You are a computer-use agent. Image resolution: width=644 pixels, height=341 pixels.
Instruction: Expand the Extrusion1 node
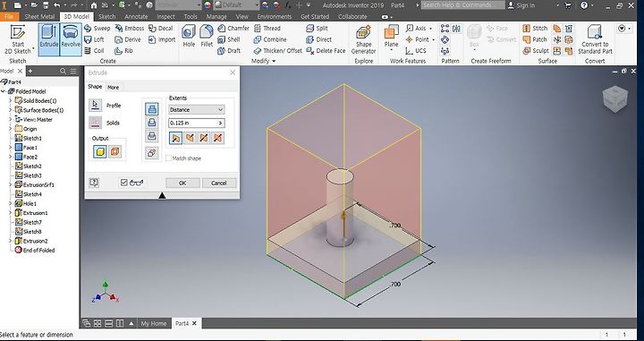point(10,213)
